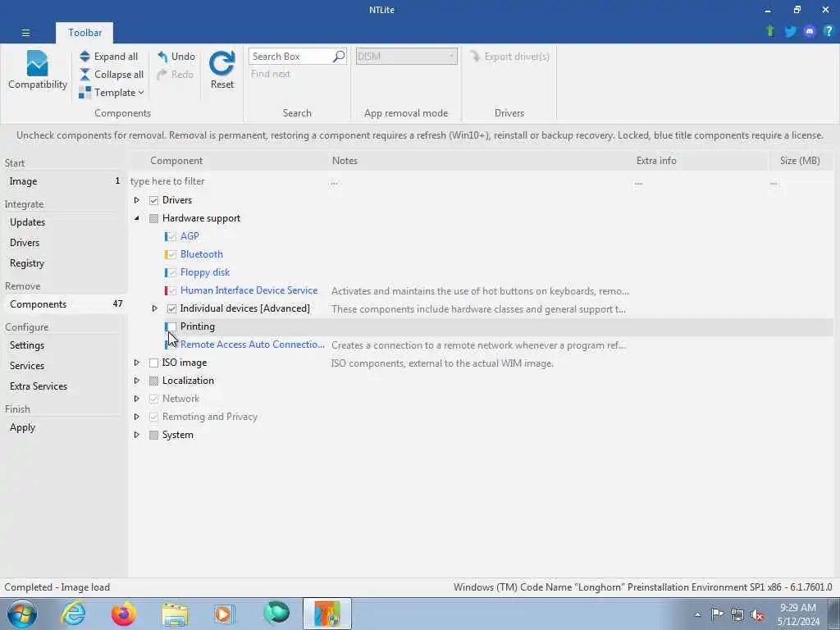Launch Internet Explorer from taskbar

(73, 614)
